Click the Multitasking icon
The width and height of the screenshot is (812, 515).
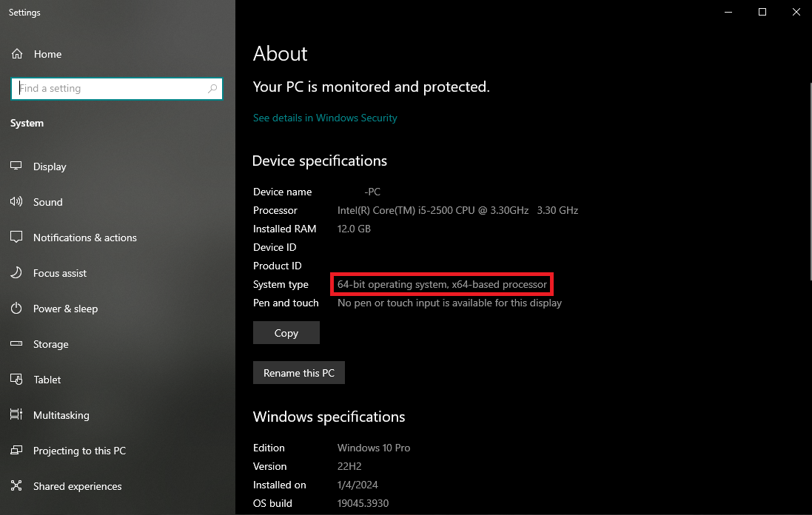point(16,415)
